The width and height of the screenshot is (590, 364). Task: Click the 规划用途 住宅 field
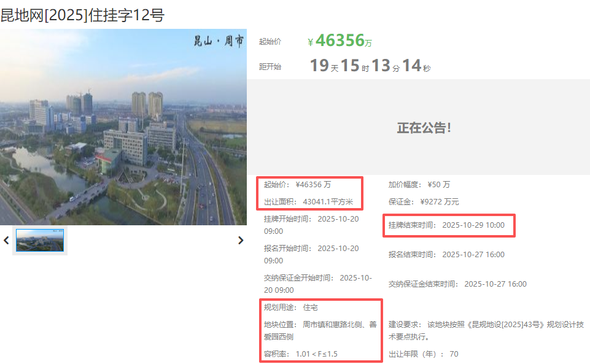coord(291,307)
